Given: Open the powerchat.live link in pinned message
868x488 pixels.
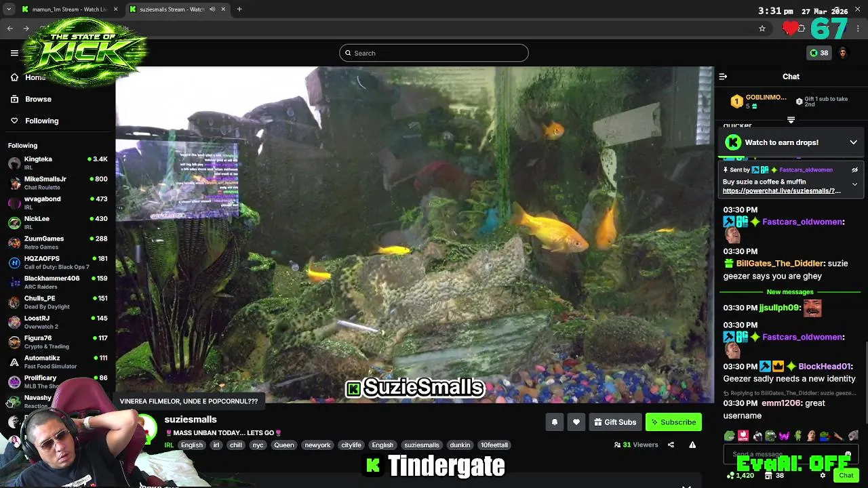Looking at the screenshot, I should click(781, 191).
